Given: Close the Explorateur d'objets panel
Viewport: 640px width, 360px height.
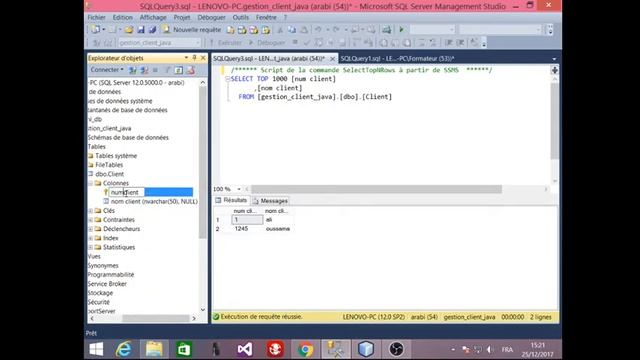Looking at the screenshot, I should [203, 58].
